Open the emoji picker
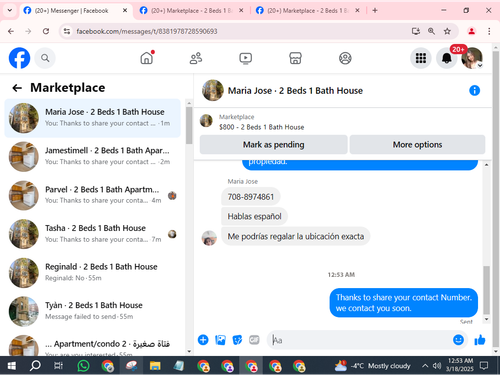 pyautogui.click(x=458, y=340)
